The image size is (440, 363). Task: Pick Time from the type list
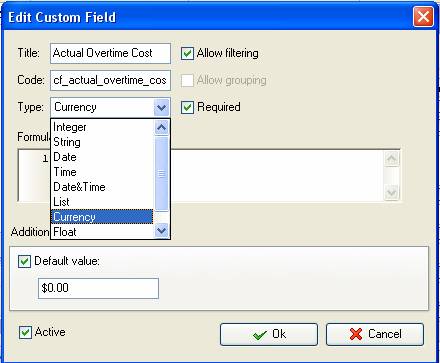coord(102,172)
